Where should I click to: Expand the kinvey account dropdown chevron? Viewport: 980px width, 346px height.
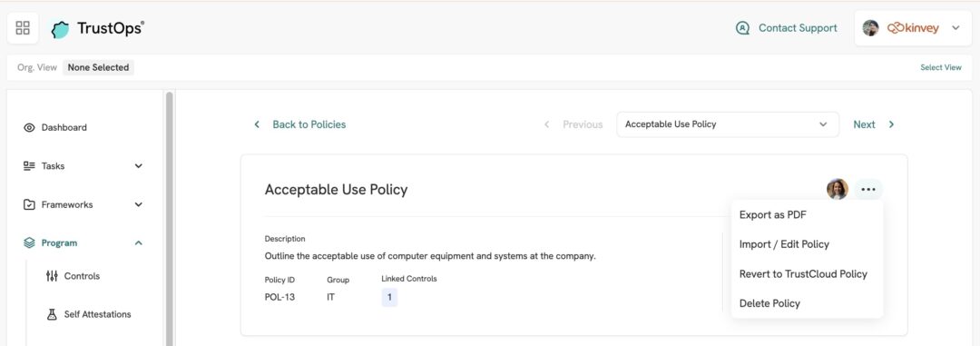tap(955, 28)
